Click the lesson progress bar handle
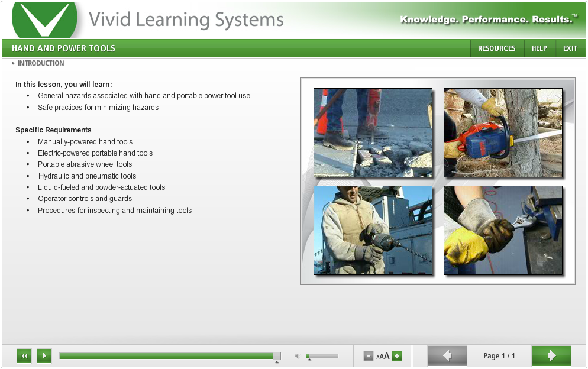Viewport: 588px width, 369px height. click(276, 356)
